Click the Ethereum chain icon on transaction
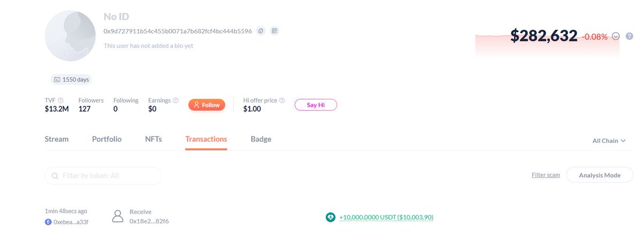Viewport: 644px width, 232px height. click(48, 221)
